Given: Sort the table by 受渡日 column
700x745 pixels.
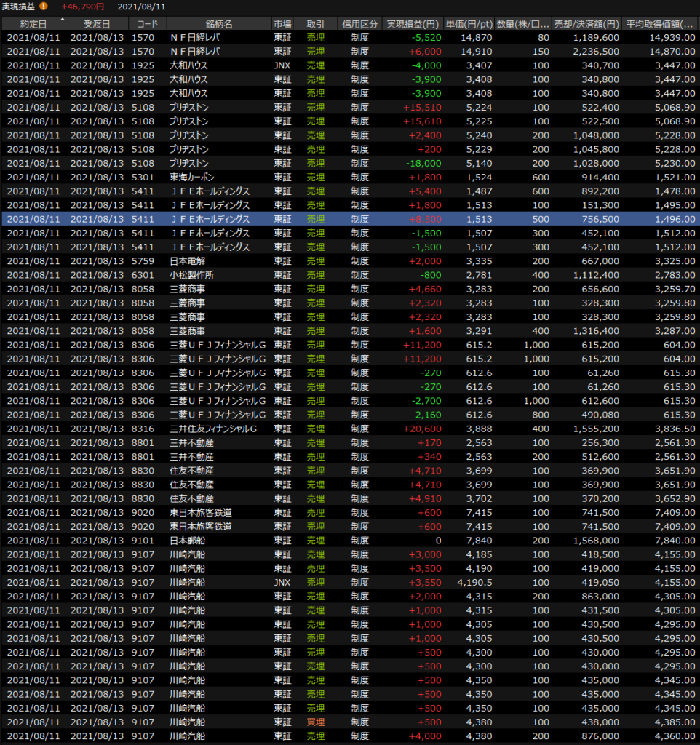Looking at the screenshot, I should coord(97,23).
